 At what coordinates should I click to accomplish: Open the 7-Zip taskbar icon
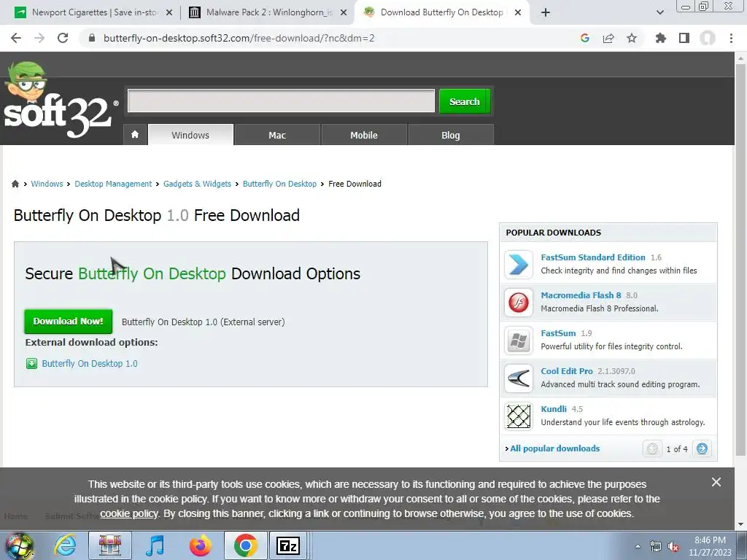(x=287, y=545)
